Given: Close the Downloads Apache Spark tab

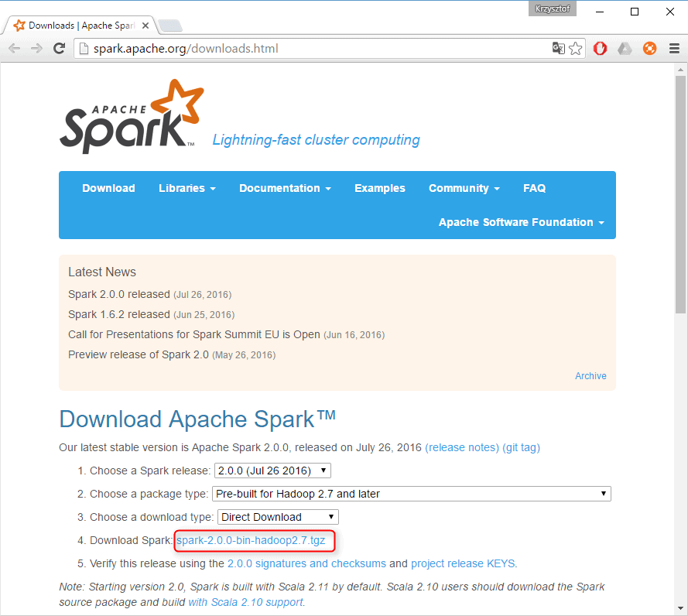Looking at the screenshot, I should pyautogui.click(x=145, y=26).
